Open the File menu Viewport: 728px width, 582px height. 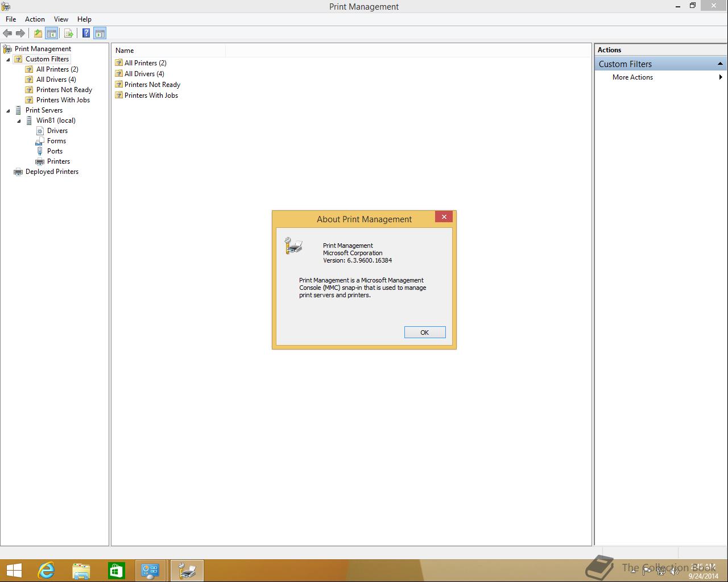click(x=11, y=19)
